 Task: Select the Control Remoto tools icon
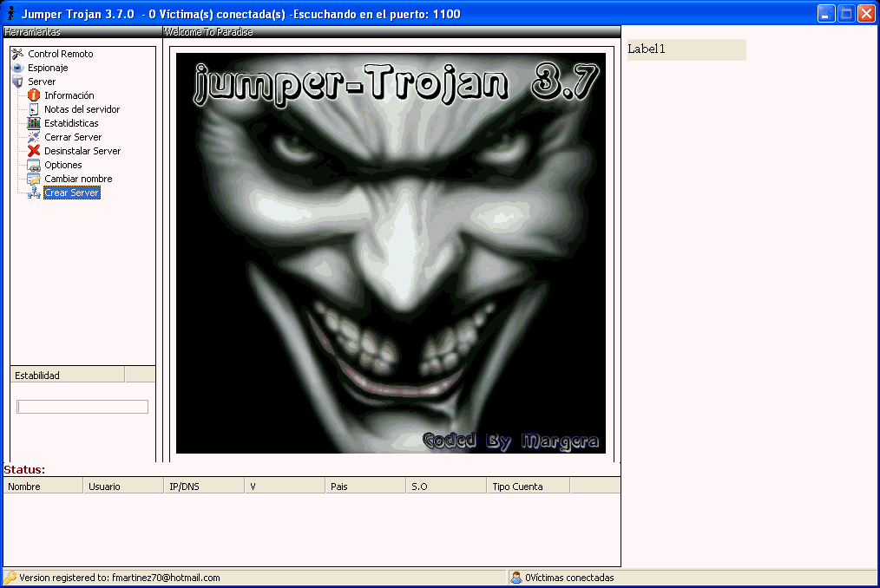click(16, 53)
